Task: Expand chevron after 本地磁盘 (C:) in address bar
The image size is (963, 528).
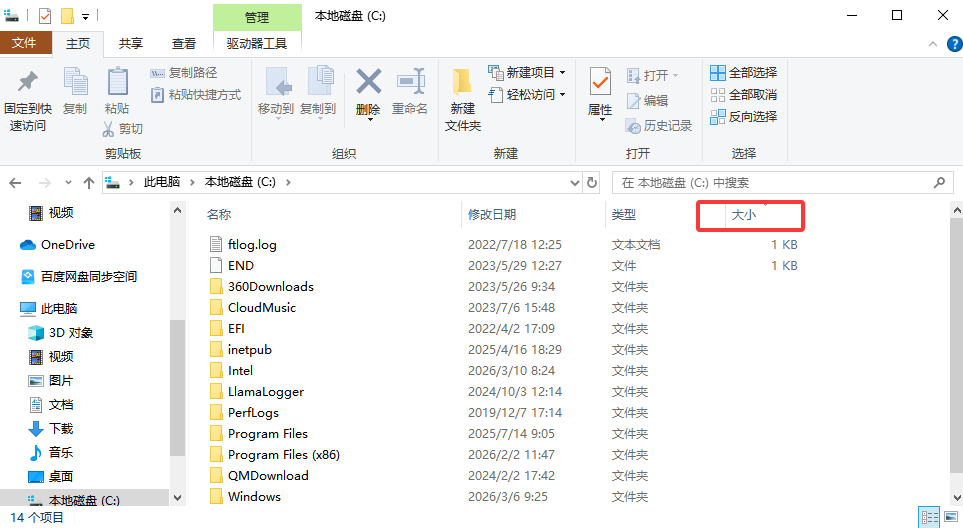Action: (288, 182)
